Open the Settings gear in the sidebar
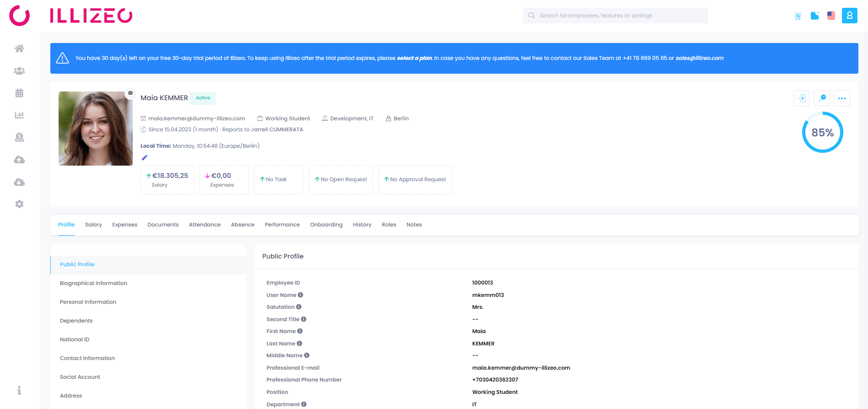 pyautogui.click(x=19, y=204)
